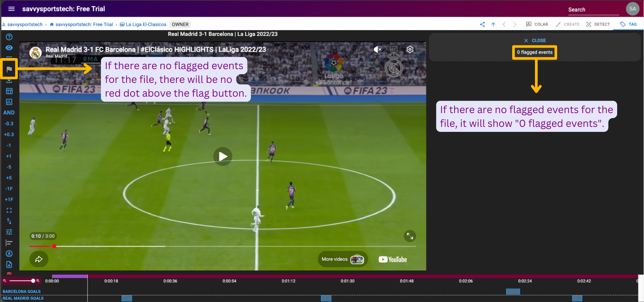Unmute the video speaker icon

coord(377,50)
